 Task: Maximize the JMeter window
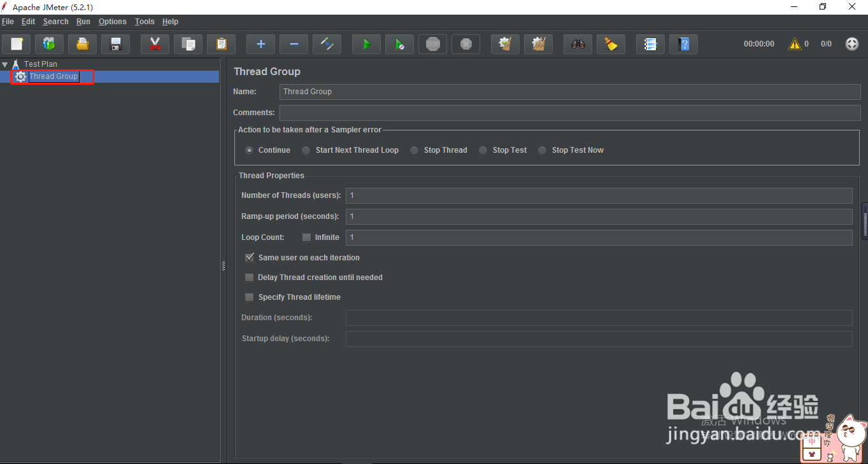point(823,6)
